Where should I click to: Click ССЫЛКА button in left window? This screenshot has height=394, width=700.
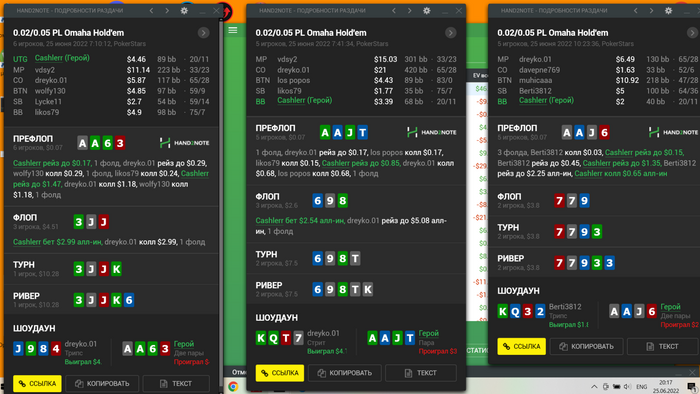pyautogui.click(x=38, y=383)
